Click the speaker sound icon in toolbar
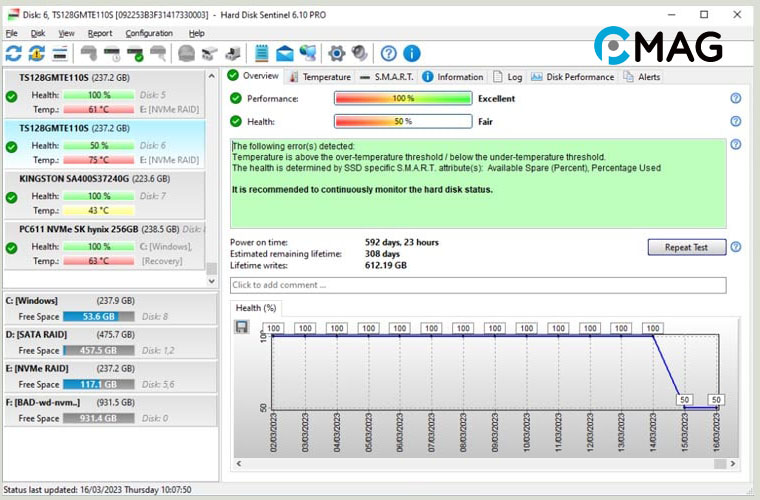 pyautogui.click(x=360, y=54)
